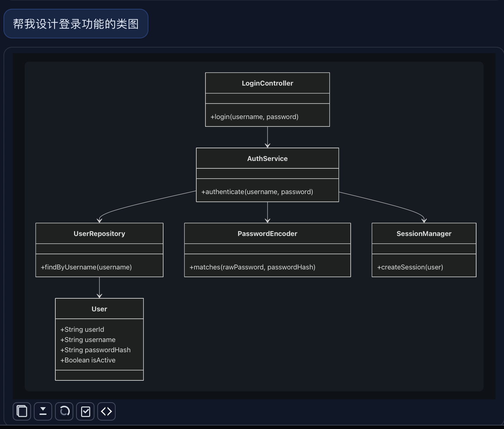Click the UserRepository class header
The width and height of the screenshot is (504, 429).
(99, 234)
